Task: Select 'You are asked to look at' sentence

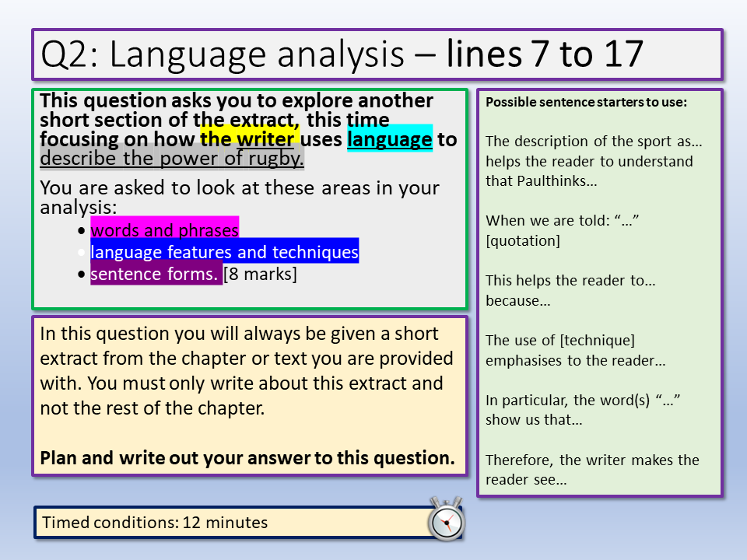Action: 239,188
